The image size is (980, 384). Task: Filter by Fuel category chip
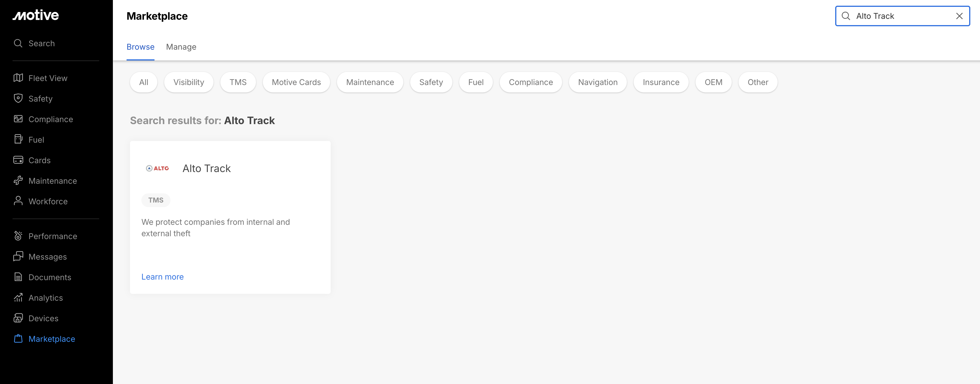click(476, 82)
